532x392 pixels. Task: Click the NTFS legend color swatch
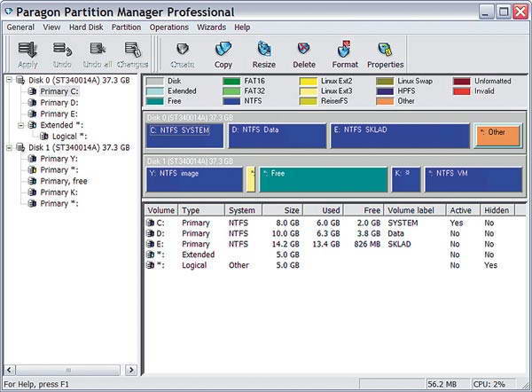click(231, 101)
